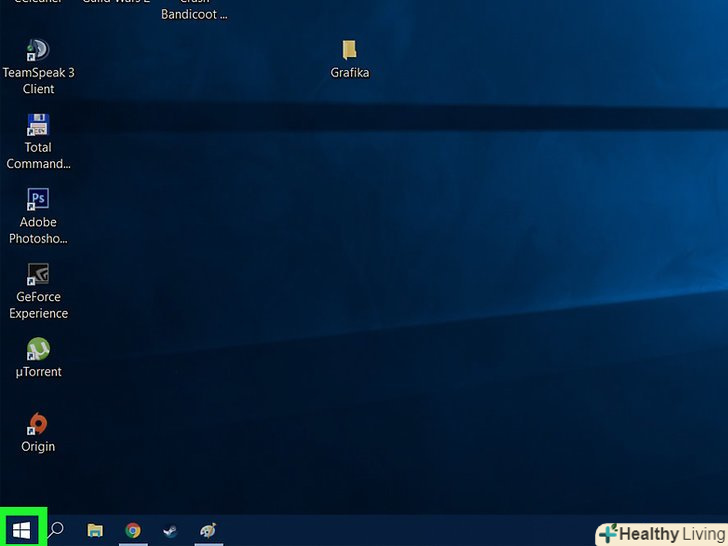Open taskbar search magnifier icon
Screen dimensions: 728x546
[56, 530]
